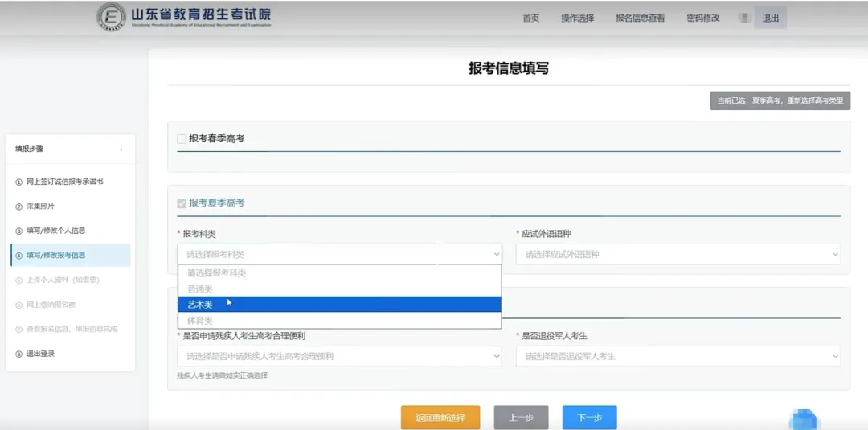Screen dimensions: 868x430
Task: Check the 报考春季高考 checkbox
Action: [182, 139]
